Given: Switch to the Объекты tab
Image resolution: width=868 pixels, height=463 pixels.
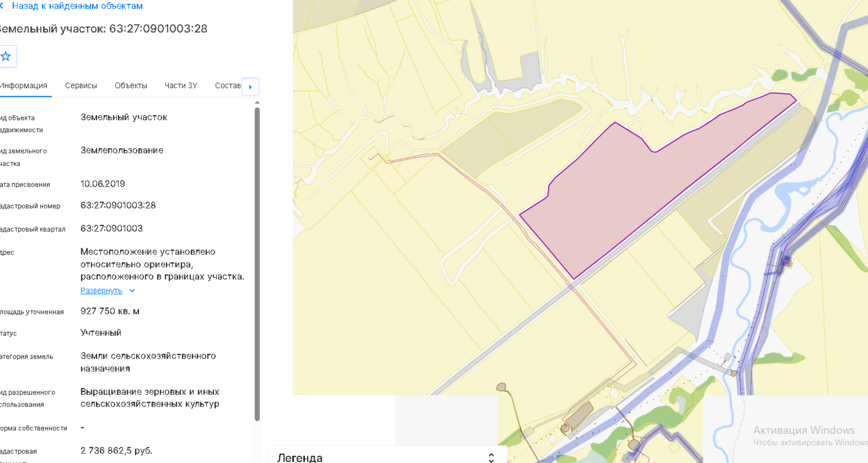Looking at the screenshot, I should (131, 86).
